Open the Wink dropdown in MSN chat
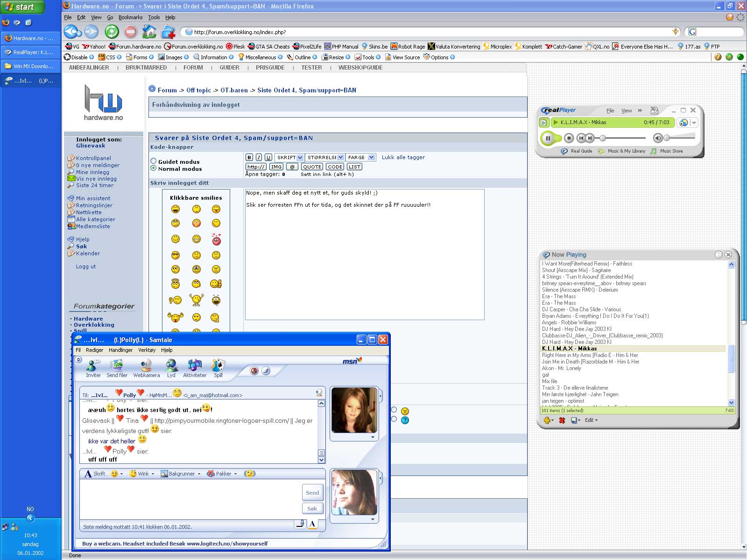Screen dimensions: 747x560 pos(141,474)
